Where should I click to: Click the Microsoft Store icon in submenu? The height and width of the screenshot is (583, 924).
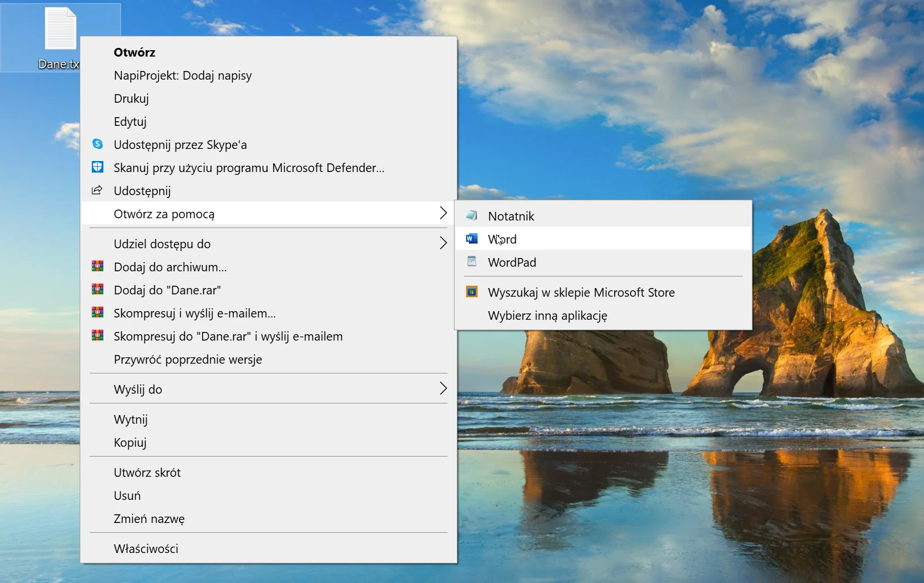pyautogui.click(x=472, y=291)
